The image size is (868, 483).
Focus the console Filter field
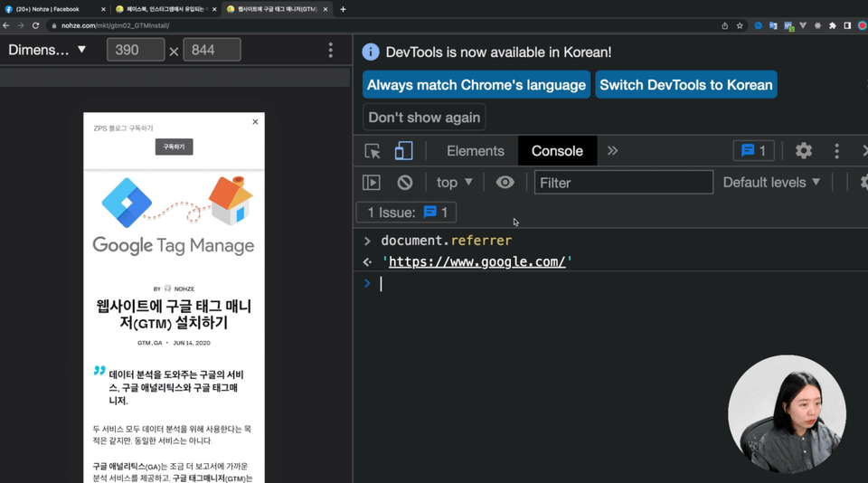tap(623, 183)
